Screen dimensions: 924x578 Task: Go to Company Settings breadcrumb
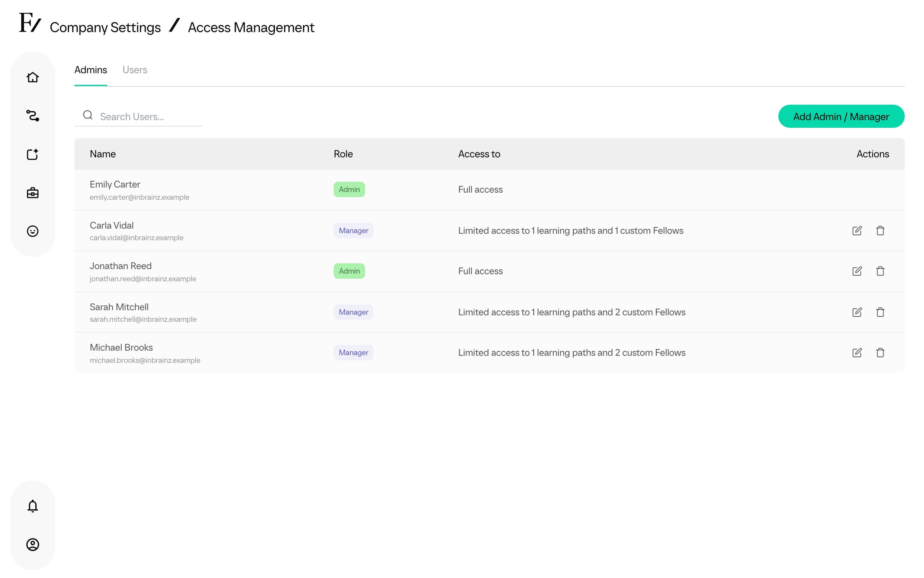pos(105,28)
